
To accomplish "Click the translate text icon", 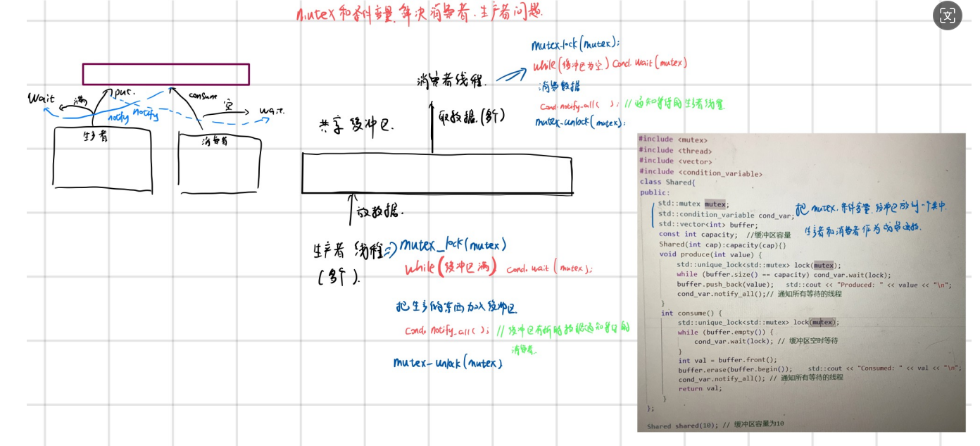I will (947, 16).
